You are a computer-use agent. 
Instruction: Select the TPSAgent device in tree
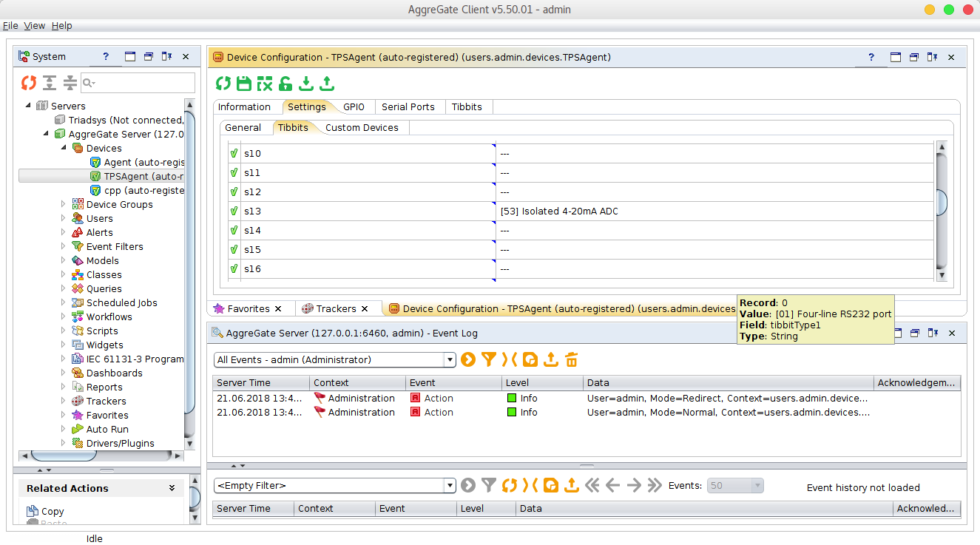coord(138,176)
